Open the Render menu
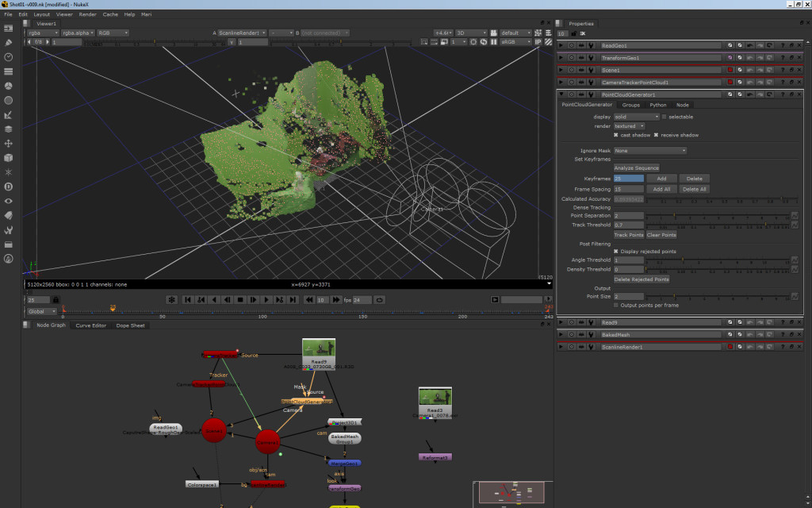812x508 pixels. pos(87,14)
